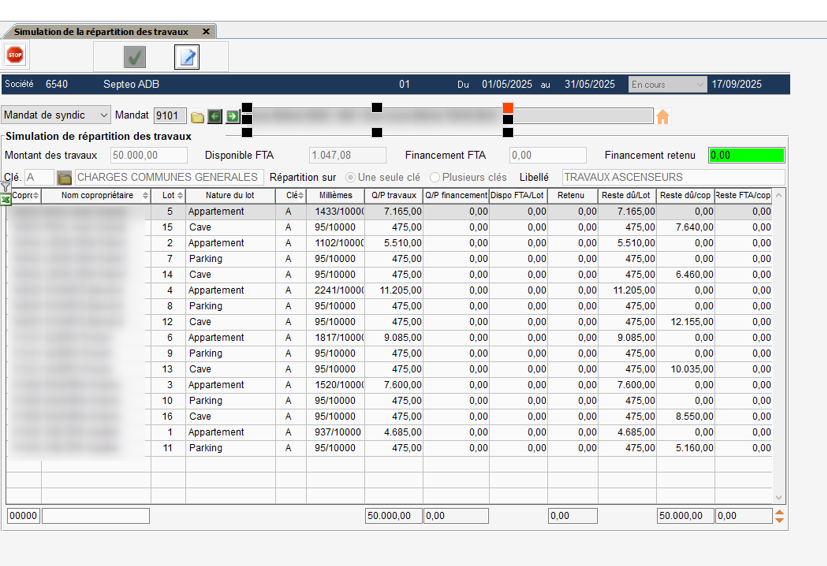The height and width of the screenshot is (566, 827).
Task: Click the orange up arrow below the table
Action: tap(780, 511)
